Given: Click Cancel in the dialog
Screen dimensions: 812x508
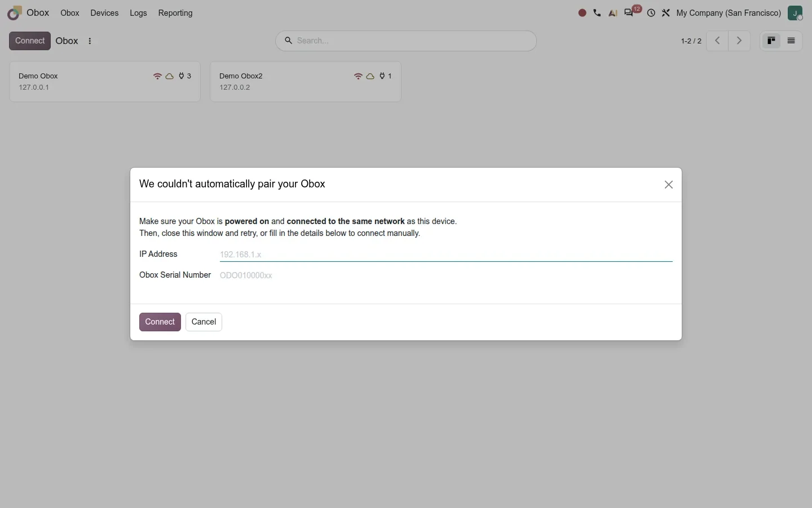Looking at the screenshot, I should pyautogui.click(x=204, y=322).
